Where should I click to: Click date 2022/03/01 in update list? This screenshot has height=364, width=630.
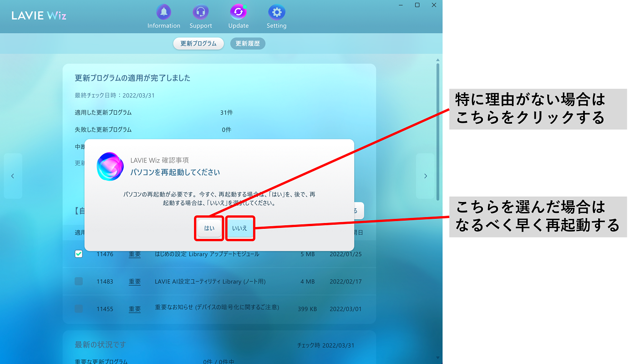click(345, 309)
